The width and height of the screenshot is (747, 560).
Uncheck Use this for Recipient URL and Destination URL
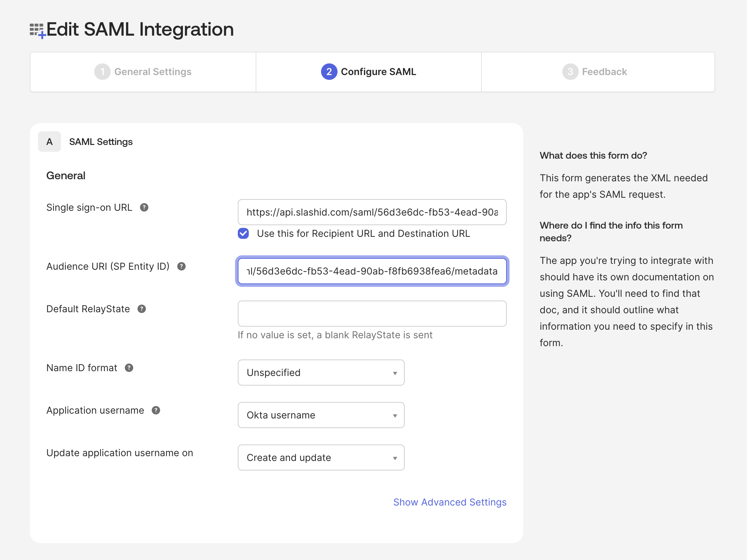(x=243, y=233)
